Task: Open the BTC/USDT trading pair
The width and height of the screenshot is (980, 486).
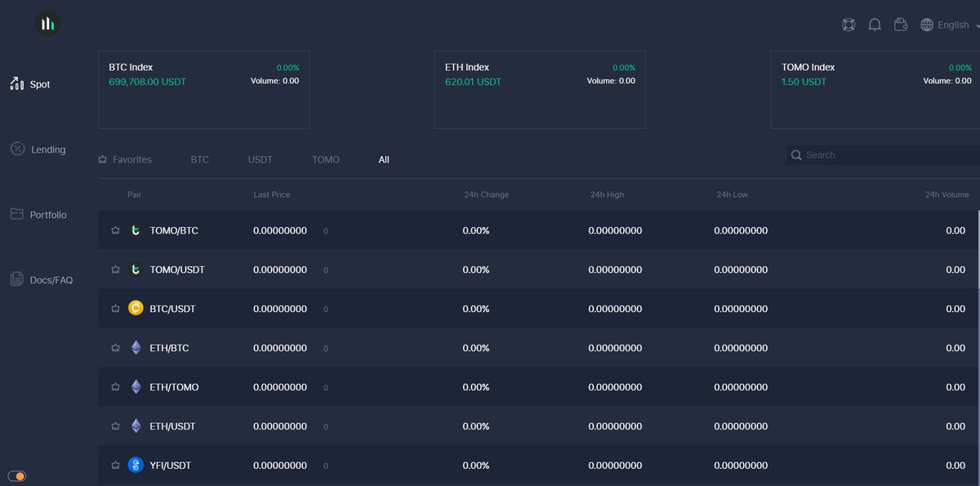Action: point(172,309)
